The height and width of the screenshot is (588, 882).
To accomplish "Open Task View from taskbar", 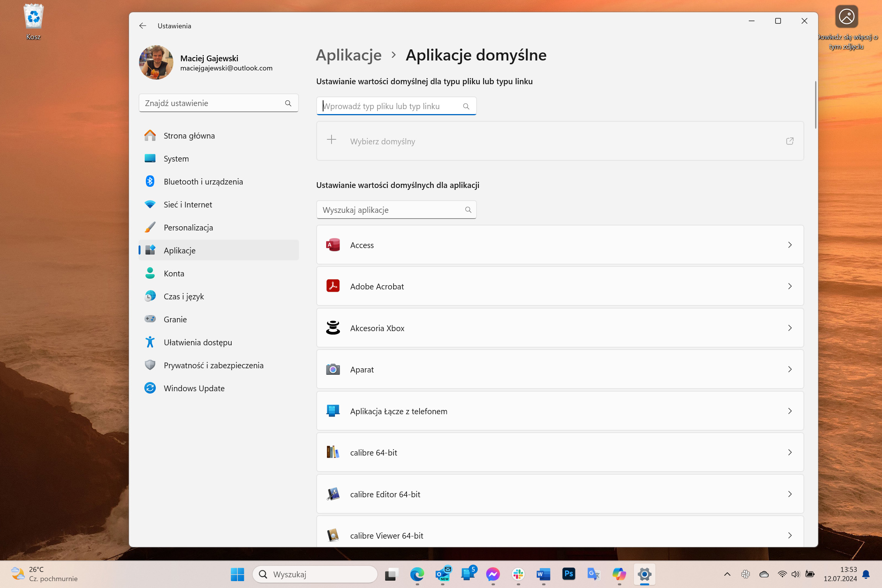I will [391, 574].
